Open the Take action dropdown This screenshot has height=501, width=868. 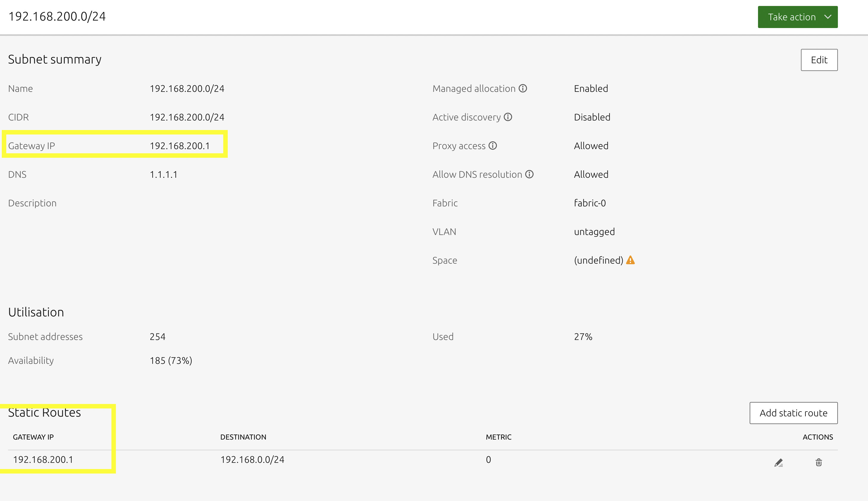(791, 17)
